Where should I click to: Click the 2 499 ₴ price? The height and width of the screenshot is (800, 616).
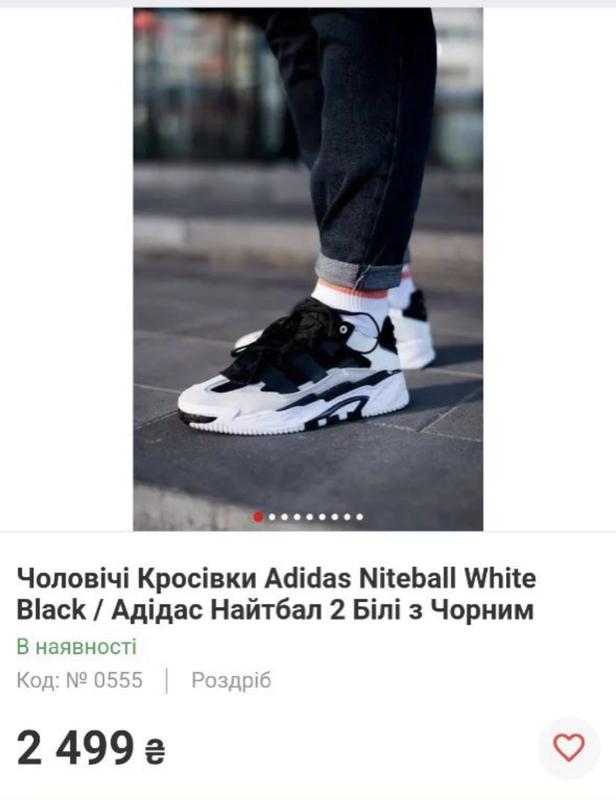click(91, 748)
